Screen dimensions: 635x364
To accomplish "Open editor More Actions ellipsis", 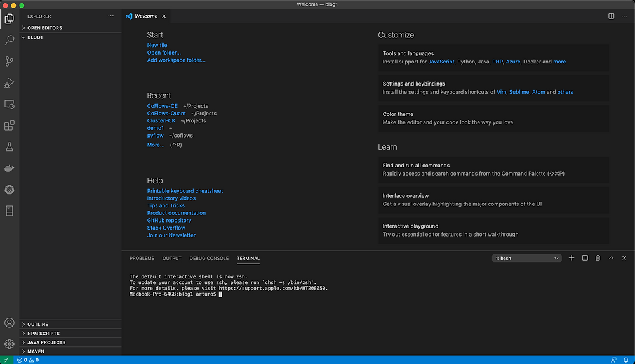I will [624, 16].
